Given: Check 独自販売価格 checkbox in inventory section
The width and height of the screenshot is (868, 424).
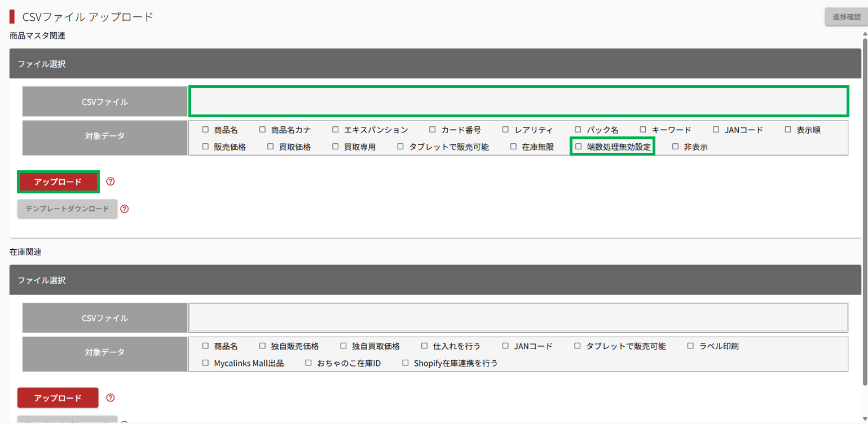Looking at the screenshot, I should [x=263, y=346].
